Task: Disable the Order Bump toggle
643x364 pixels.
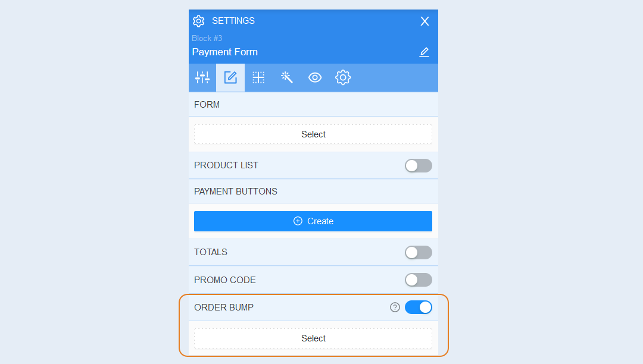Action: pyautogui.click(x=419, y=307)
